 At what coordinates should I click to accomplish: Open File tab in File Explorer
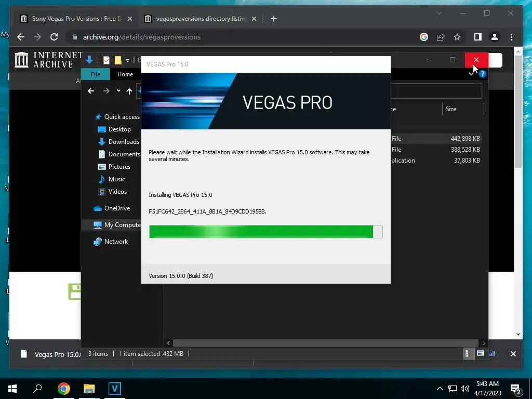coord(96,74)
